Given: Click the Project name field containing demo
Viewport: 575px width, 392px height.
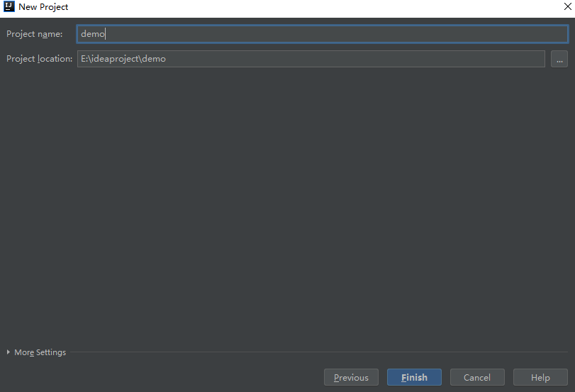Looking at the screenshot, I should pos(323,34).
